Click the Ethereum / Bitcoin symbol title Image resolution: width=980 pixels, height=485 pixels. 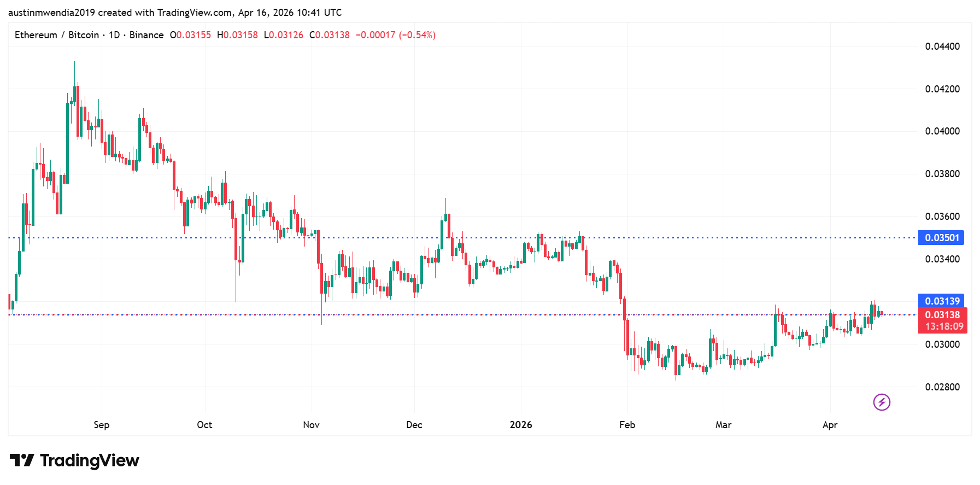[57, 35]
